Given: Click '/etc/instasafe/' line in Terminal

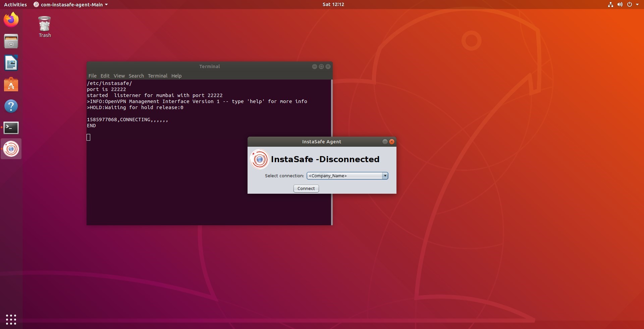Looking at the screenshot, I should (109, 83).
